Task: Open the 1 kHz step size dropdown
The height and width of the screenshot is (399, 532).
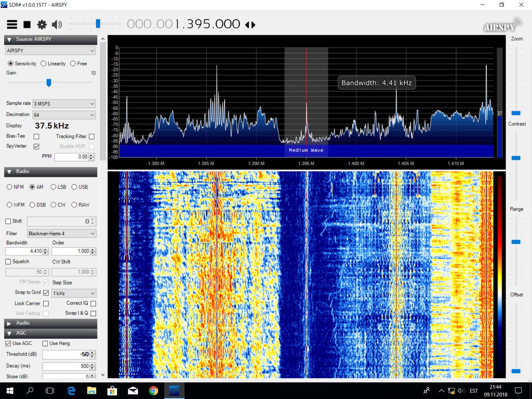Action: (74, 293)
